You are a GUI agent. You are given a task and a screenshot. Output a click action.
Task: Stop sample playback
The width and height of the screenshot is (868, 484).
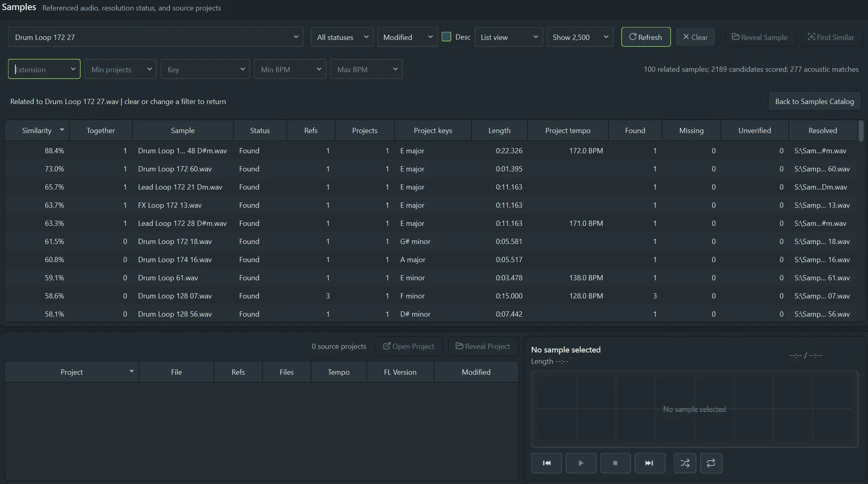pos(615,463)
